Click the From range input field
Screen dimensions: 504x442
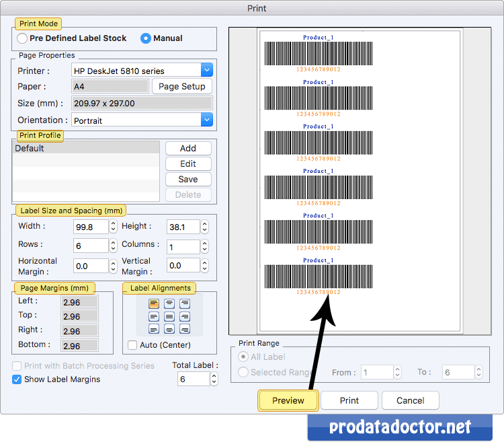coord(378,373)
